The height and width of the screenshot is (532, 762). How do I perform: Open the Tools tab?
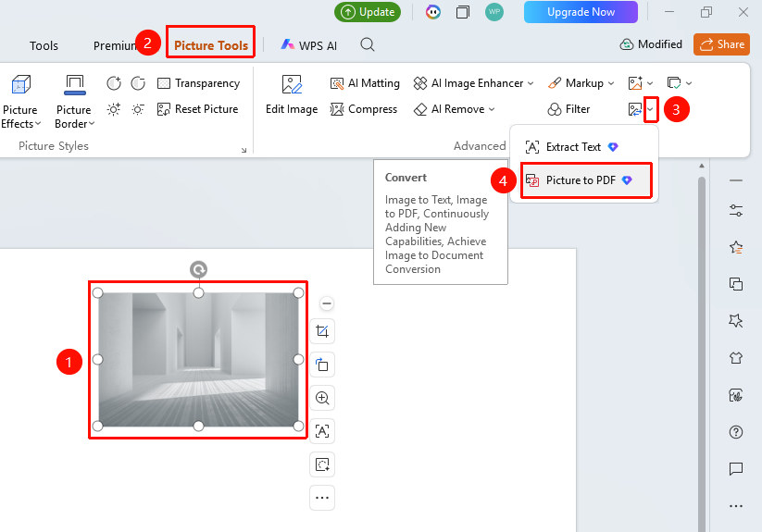(44, 45)
